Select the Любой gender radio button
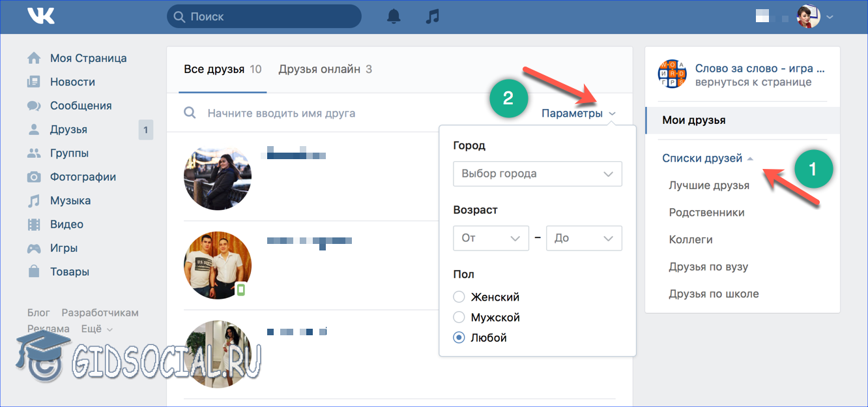 tap(459, 338)
